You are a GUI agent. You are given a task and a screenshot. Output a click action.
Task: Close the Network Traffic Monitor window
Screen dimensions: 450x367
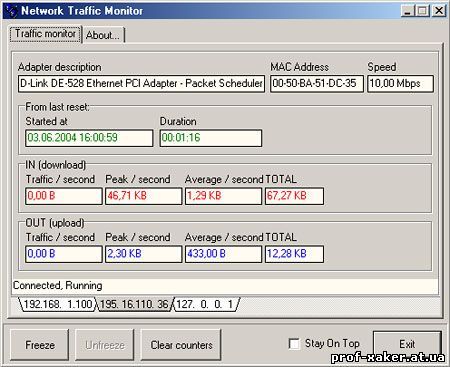(439, 11)
